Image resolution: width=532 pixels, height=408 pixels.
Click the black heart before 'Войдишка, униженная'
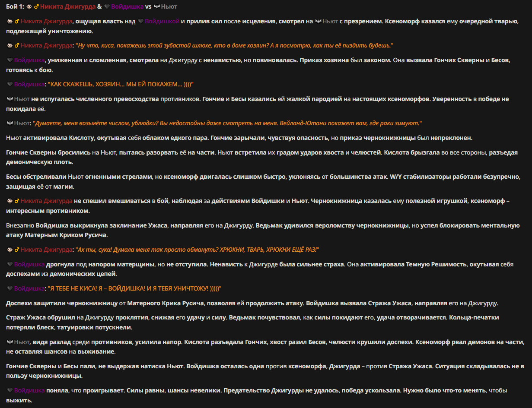coord(10,60)
